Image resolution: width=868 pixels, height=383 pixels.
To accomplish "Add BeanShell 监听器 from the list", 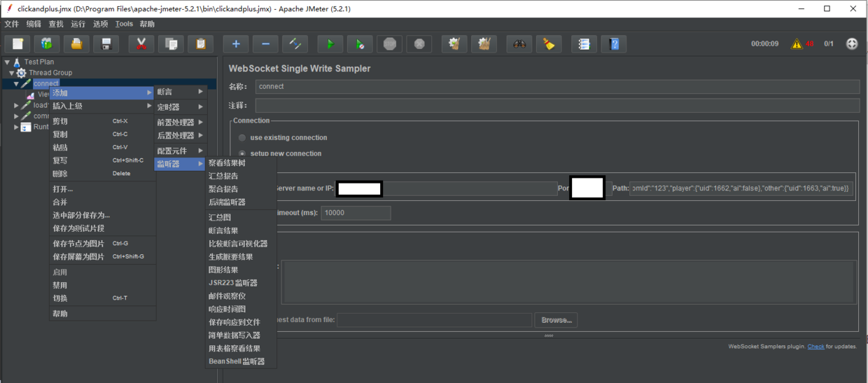I will click(241, 361).
